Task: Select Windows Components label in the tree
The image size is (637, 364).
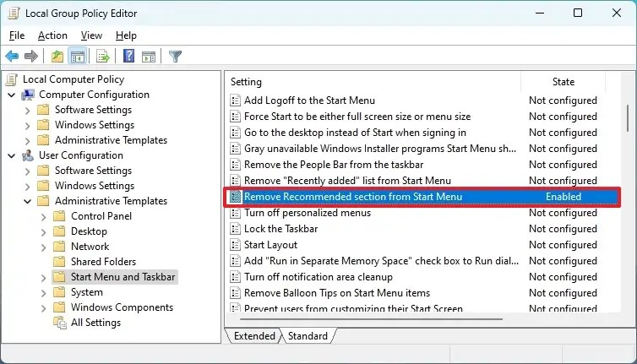Action: coord(122,307)
